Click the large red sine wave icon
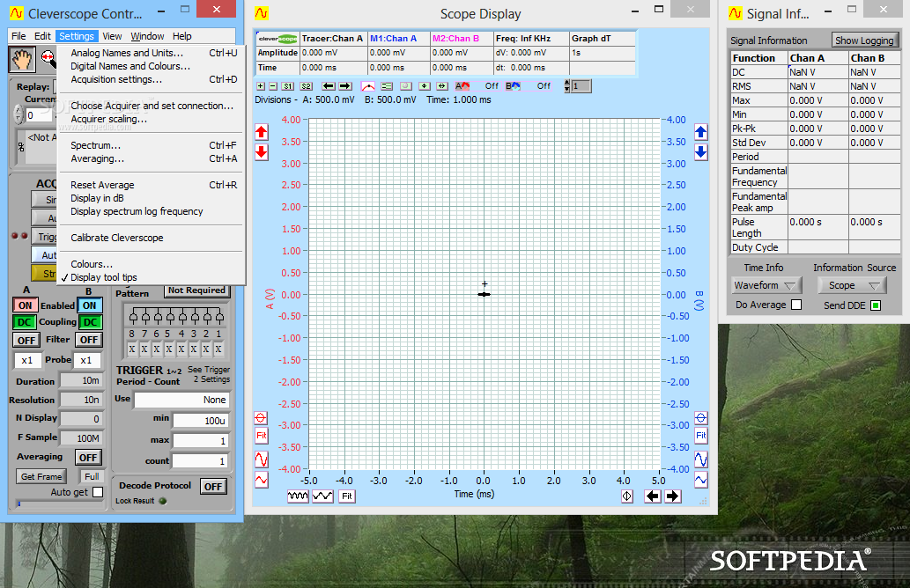Viewport: 910px width, 588px height. [261, 459]
